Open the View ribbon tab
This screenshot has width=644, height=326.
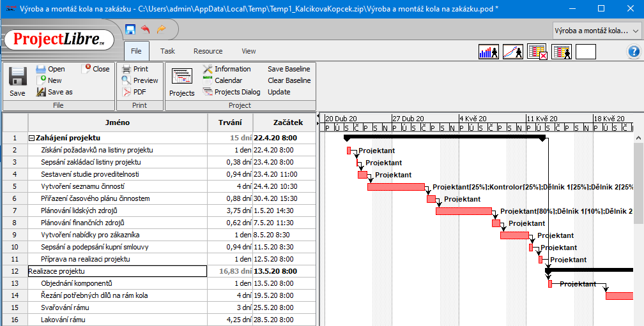[249, 51]
